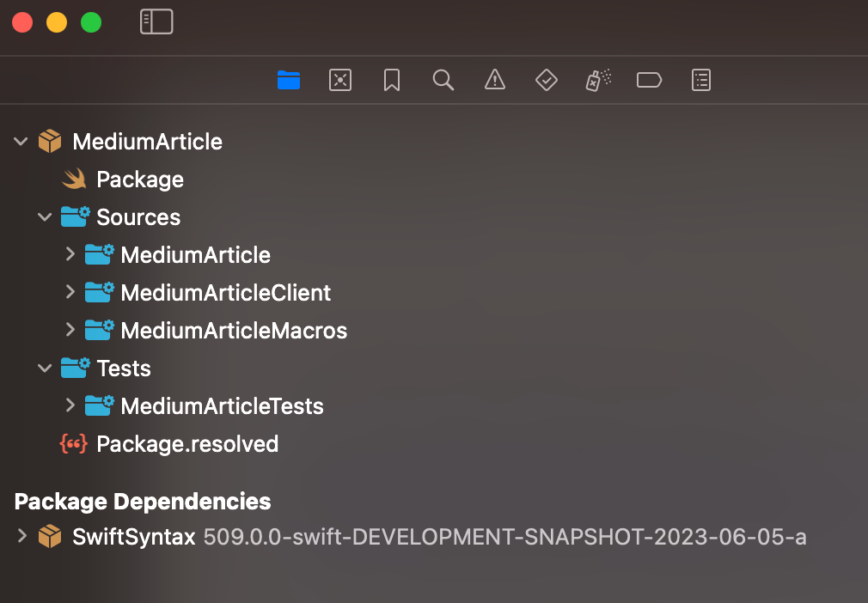Image resolution: width=868 pixels, height=603 pixels.
Task: Show the Issue navigator warning triangle
Action: tap(495, 80)
